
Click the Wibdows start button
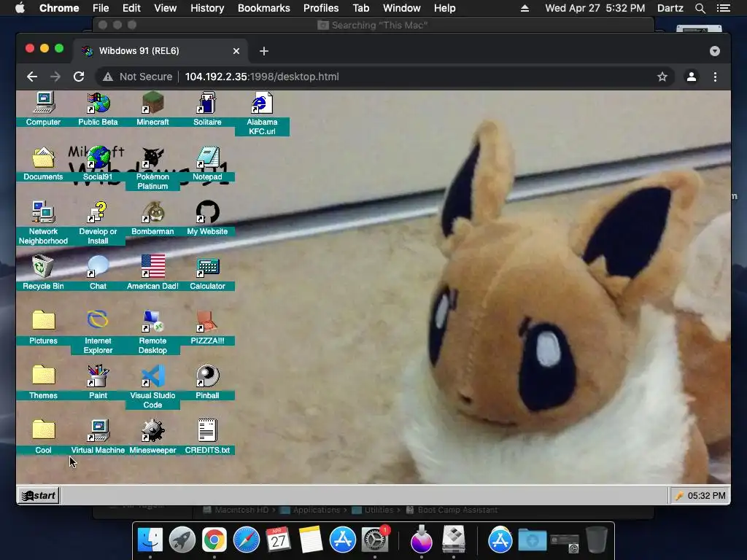point(39,496)
